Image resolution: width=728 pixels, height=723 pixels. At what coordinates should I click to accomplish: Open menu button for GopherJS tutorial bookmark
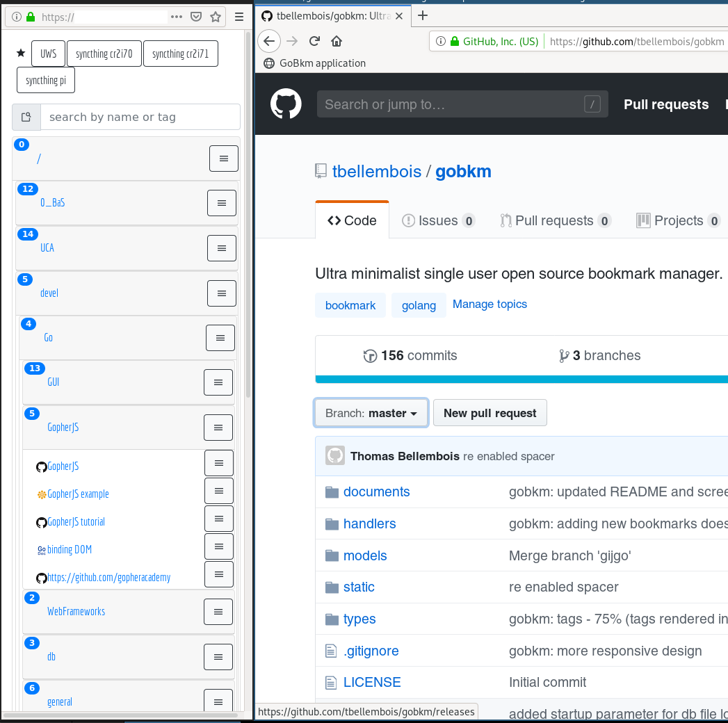219,519
